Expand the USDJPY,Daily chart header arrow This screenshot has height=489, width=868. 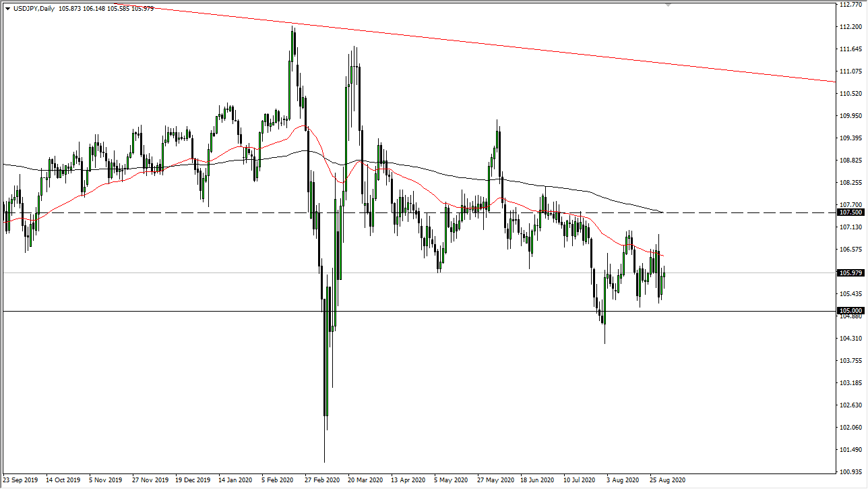click(8, 9)
